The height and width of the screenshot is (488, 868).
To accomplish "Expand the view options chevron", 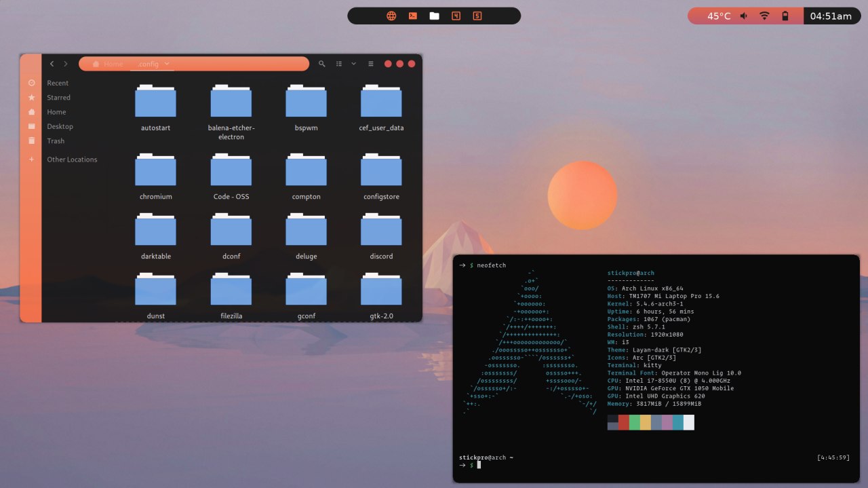I will click(x=353, y=64).
